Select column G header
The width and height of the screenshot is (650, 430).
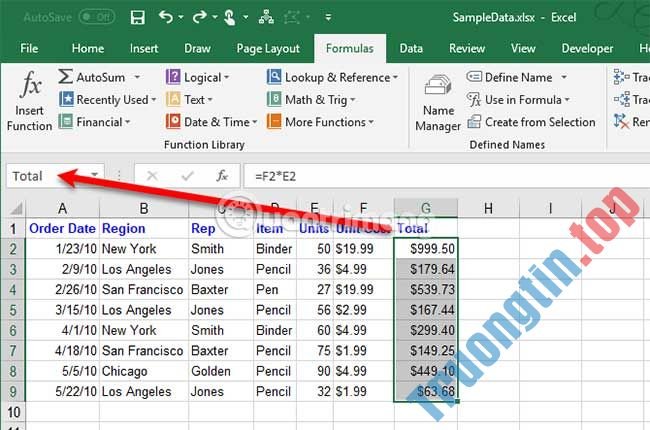coord(426,208)
